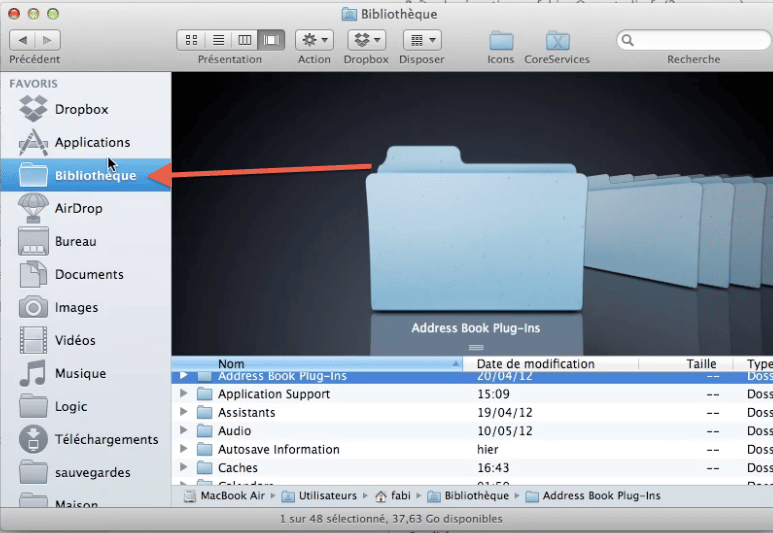Image resolution: width=773 pixels, height=533 pixels.
Task: Click the Caches folder icon
Action: coord(204,467)
